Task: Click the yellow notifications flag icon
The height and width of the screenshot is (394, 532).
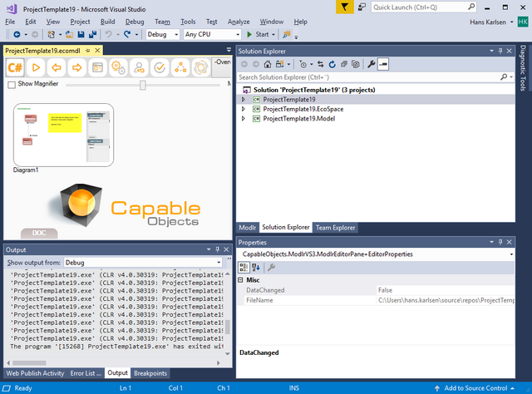Action: [345, 7]
